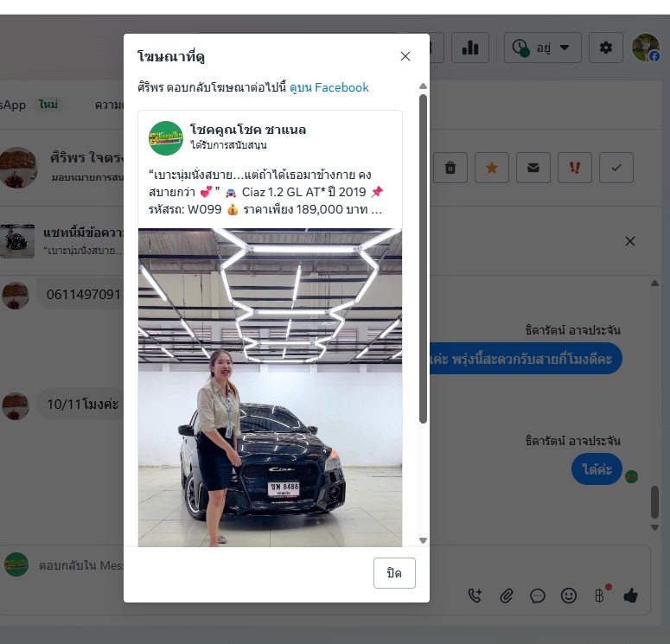The image size is (670, 644).
Task: Click the chat scrollbar thumb
Action: point(654,502)
